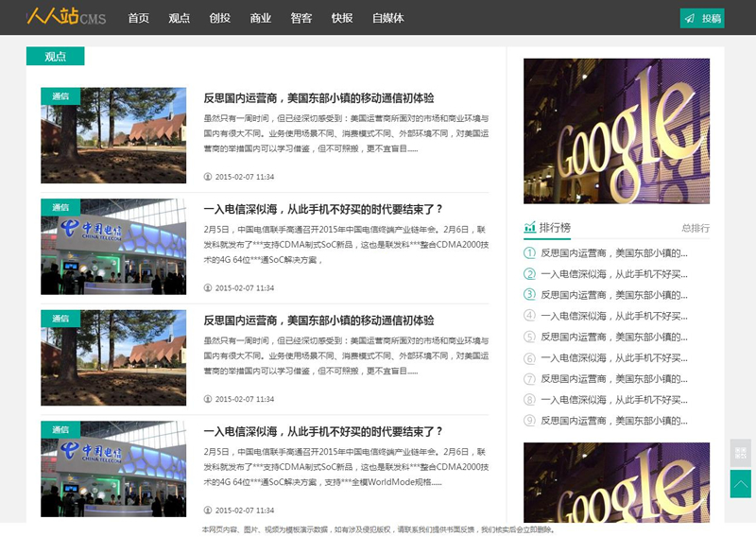756x537 pixels.
Task: Switch to the 总排行 ranking tab
Action: tap(695, 228)
